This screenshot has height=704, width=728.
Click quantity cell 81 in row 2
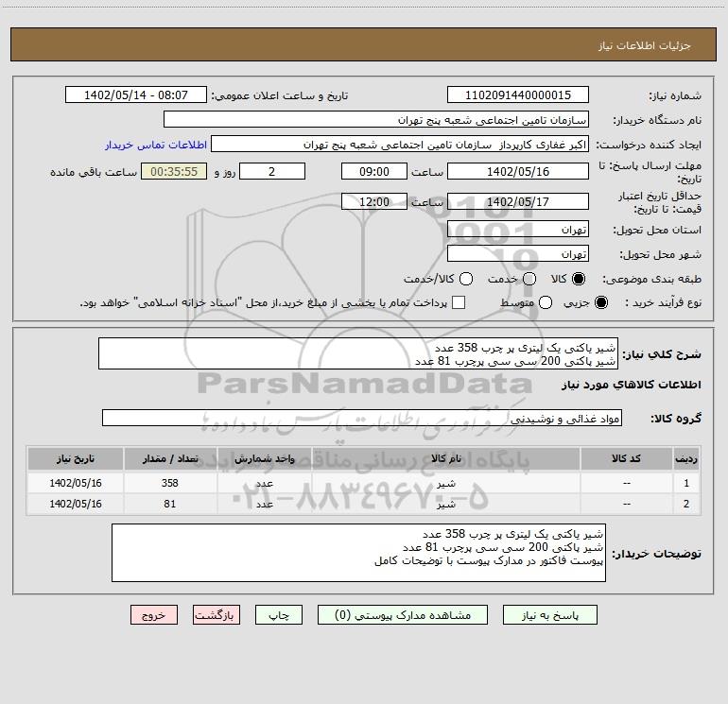(x=170, y=504)
